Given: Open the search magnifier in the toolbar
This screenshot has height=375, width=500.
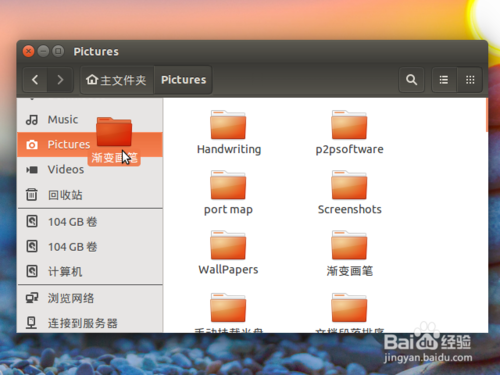Looking at the screenshot, I should (411, 80).
